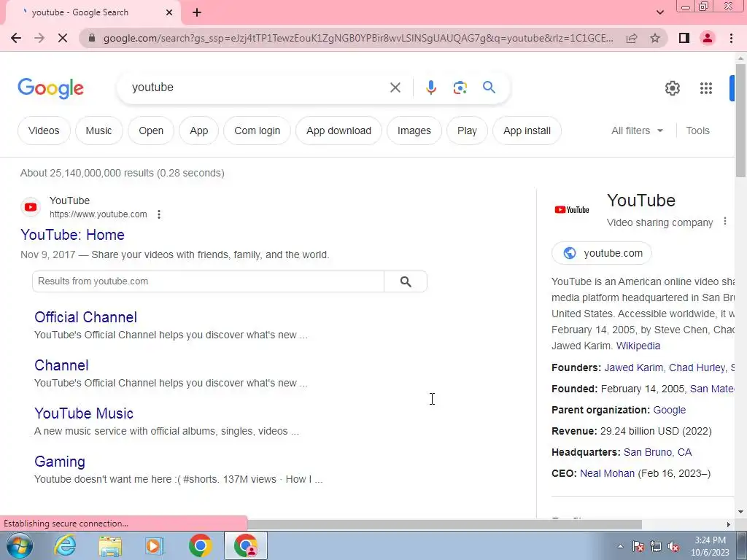747x560 pixels.
Task: Clear the search box with X icon
Action: pyautogui.click(x=395, y=87)
